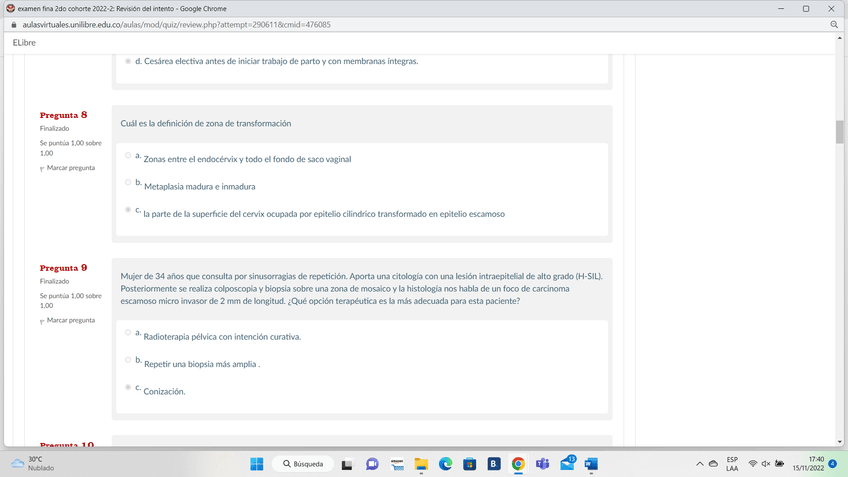Open the taskbar Búsqueda search box
The height and width of the screenshot is (477, 848).
pos(303,464)
